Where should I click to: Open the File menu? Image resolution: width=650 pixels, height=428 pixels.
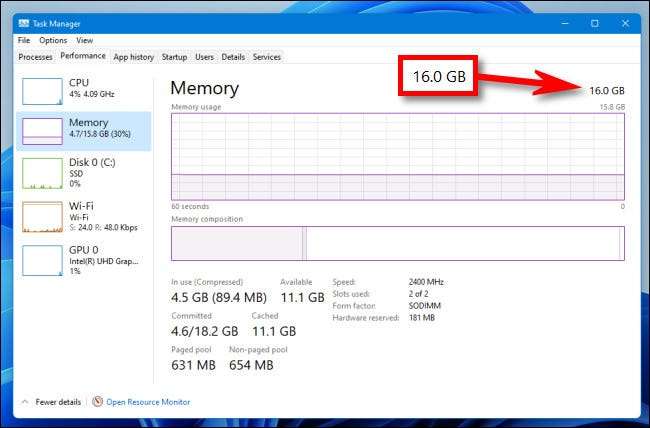(24, 40)
